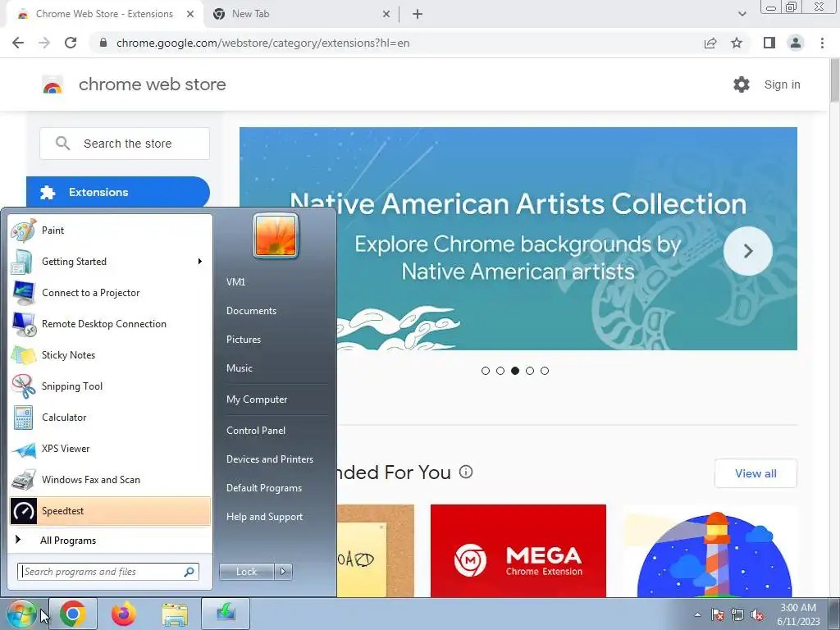Open Documents from Start menu
Screen dimensions: 840x630
[x=251, y=311]
